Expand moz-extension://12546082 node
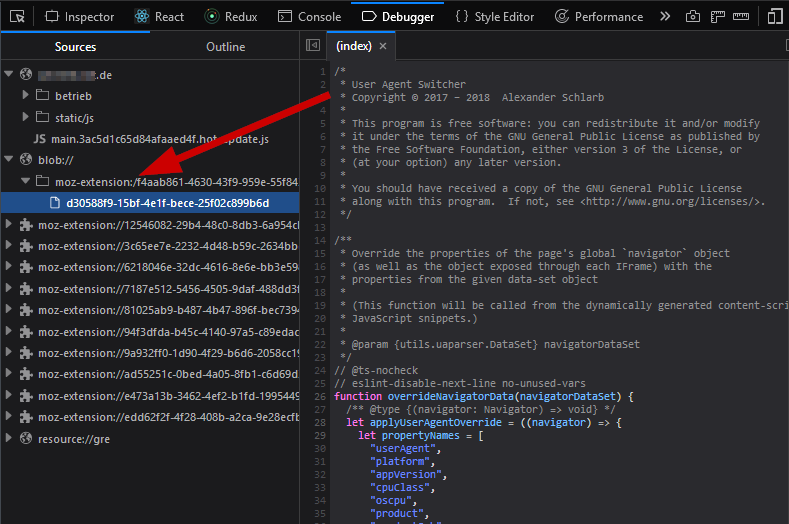 click(x=9, y=224)
